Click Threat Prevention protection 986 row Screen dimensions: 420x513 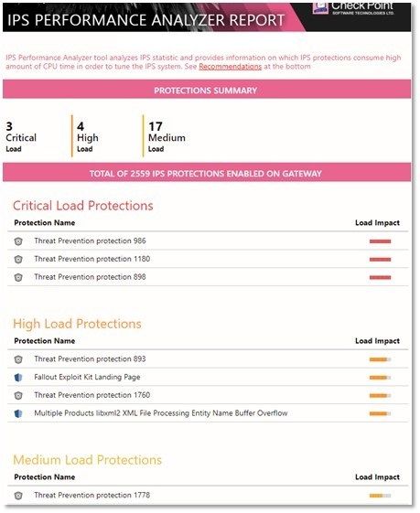coord(208,241)
